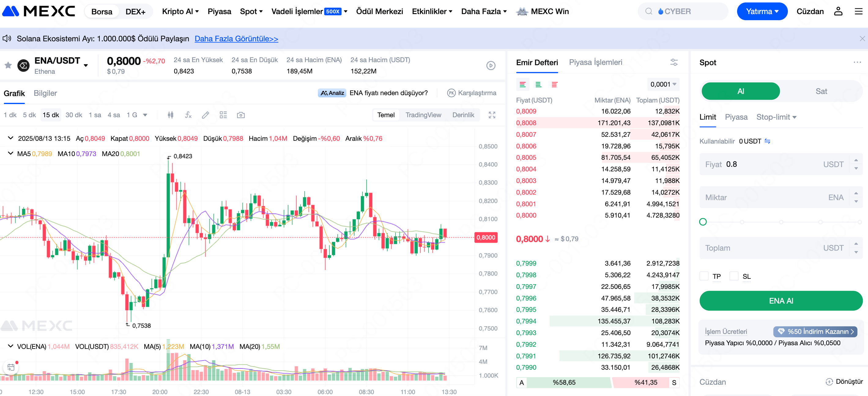This screenshot has height=396, width=868.
Task: Open the indicators fx icon
Action: click(188, 115)
